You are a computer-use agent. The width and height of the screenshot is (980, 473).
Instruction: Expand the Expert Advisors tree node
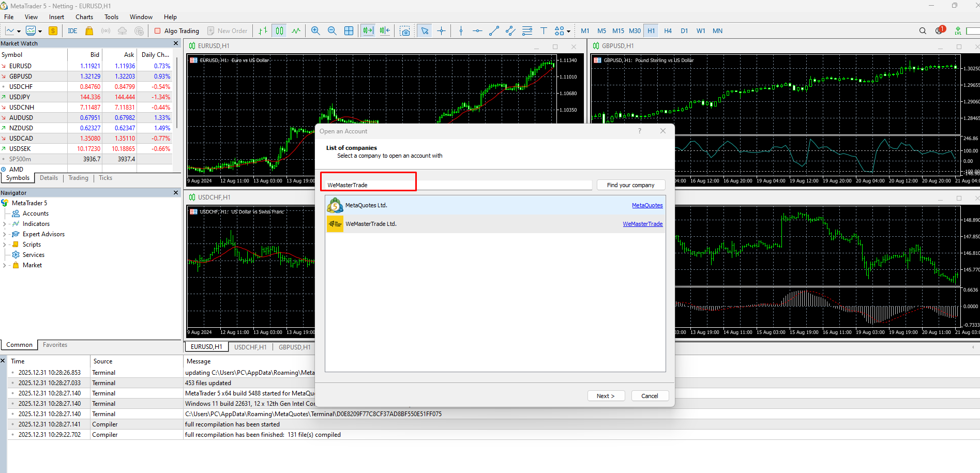[5, 234]
